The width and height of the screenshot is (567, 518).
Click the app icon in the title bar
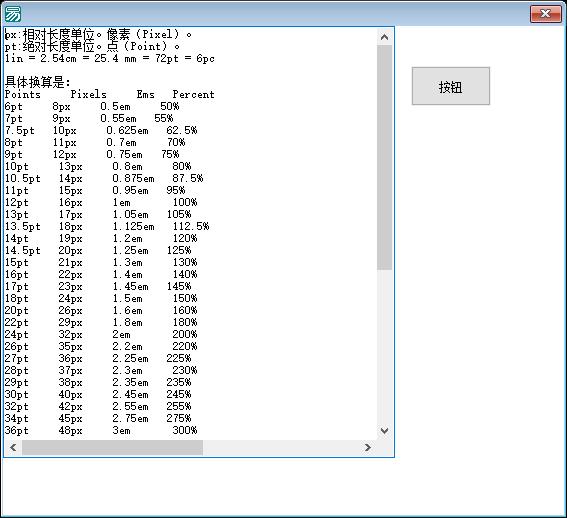coord(13,14)
